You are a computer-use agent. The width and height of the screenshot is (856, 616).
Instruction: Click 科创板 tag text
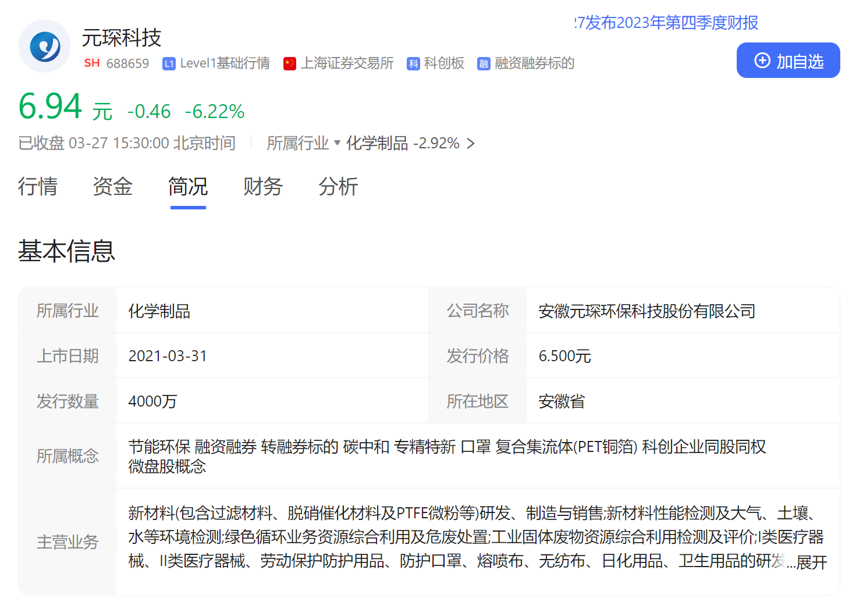(444, 63)
